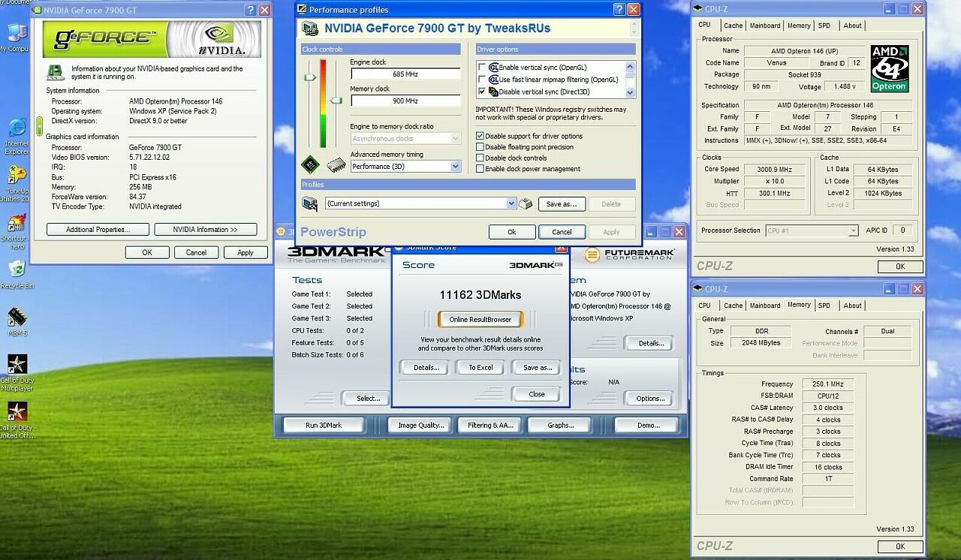Viewport: 961px width, 560px height.
Task: Click the Direct3D icon beside Disable vertical sync
Action: pyautogui.click(x=494, y=92)
